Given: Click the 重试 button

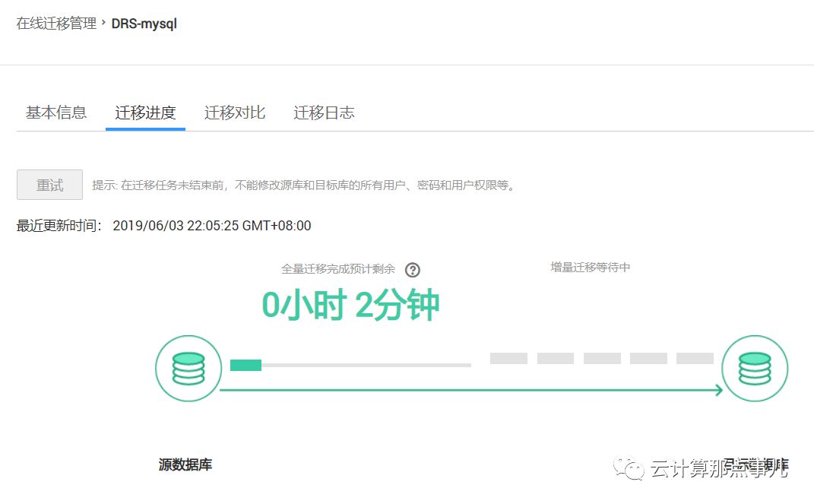Looking at the screenshot, I should [x=49, y=184].
